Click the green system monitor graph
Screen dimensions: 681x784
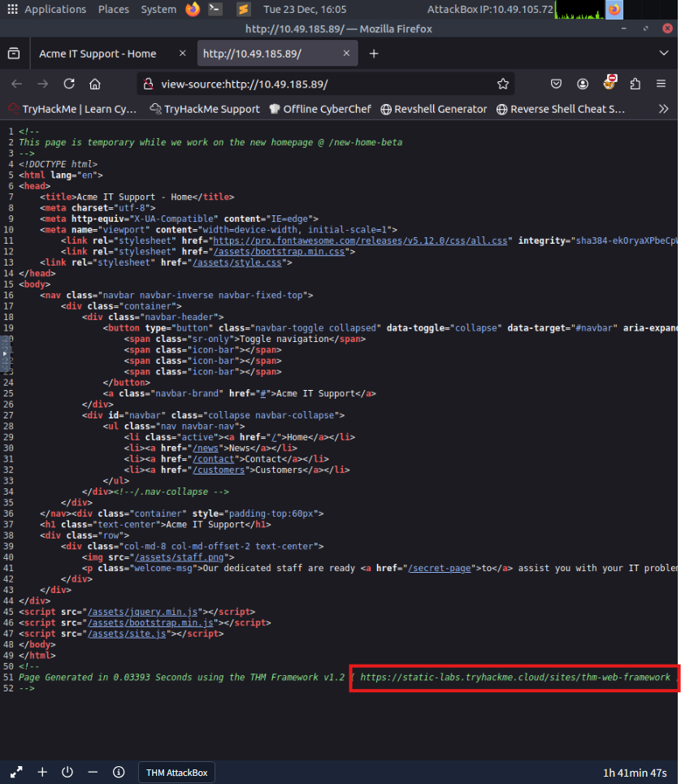pyautogui.click(x=580, y=9)
